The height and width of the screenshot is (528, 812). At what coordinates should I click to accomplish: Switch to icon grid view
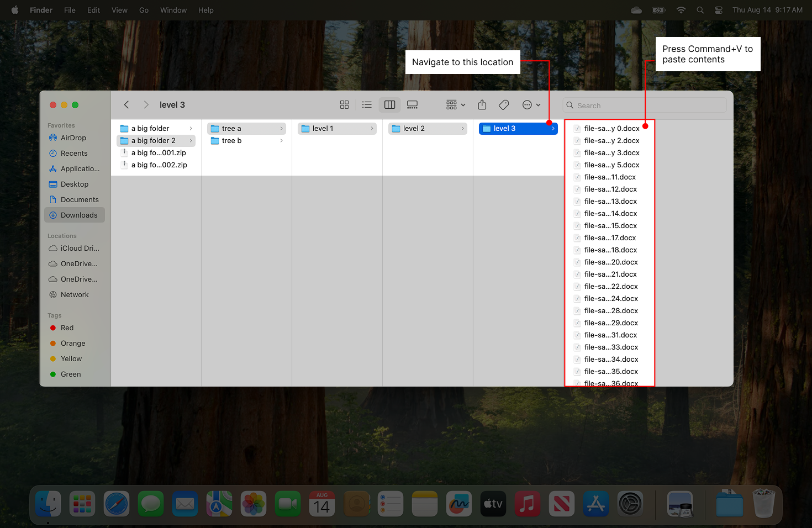344,104
